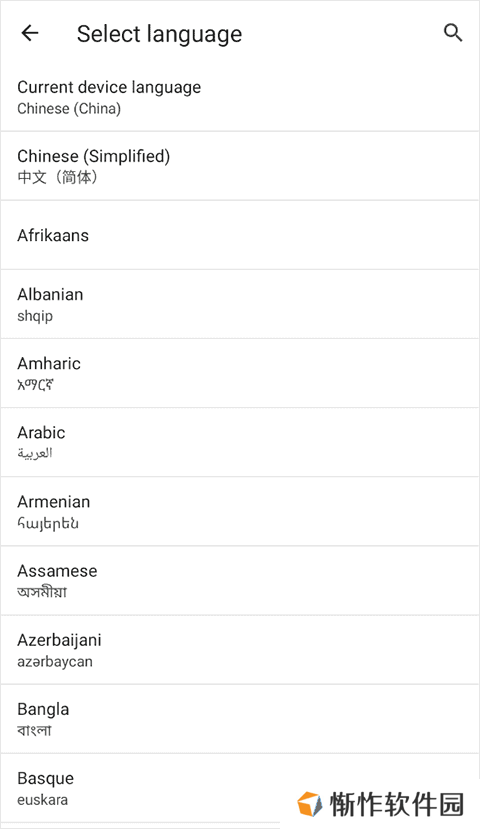This screenshot has height=829, width=480.
Task: Choose Azerbaijani (azərbaycan) language
Action: click(240, 650)
